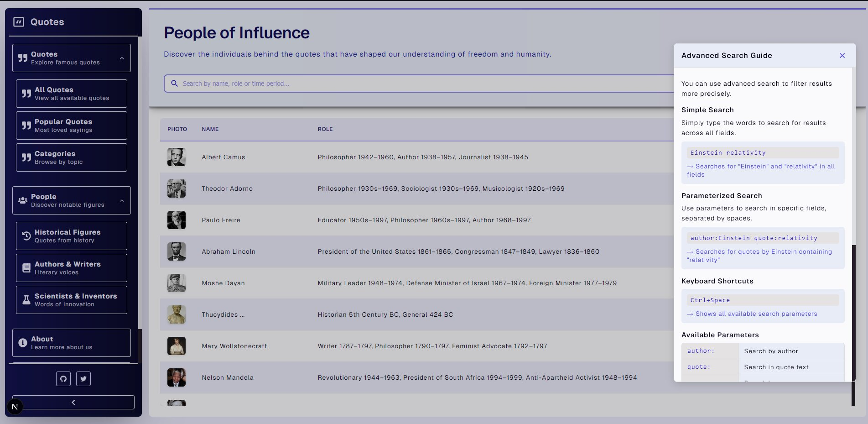868x424 pixels.
Task: Open Historical Figures menu item
Action: tap(72, 236)
